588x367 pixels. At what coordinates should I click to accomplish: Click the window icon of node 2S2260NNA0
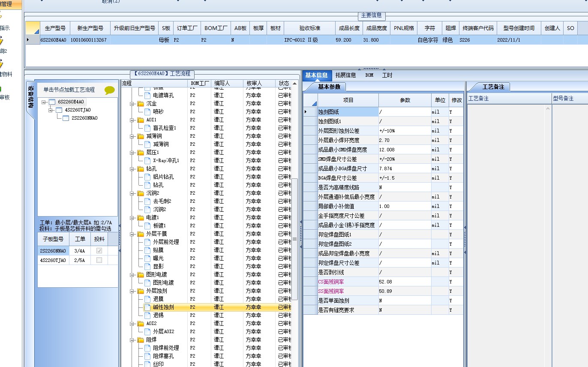click(66, 118)
